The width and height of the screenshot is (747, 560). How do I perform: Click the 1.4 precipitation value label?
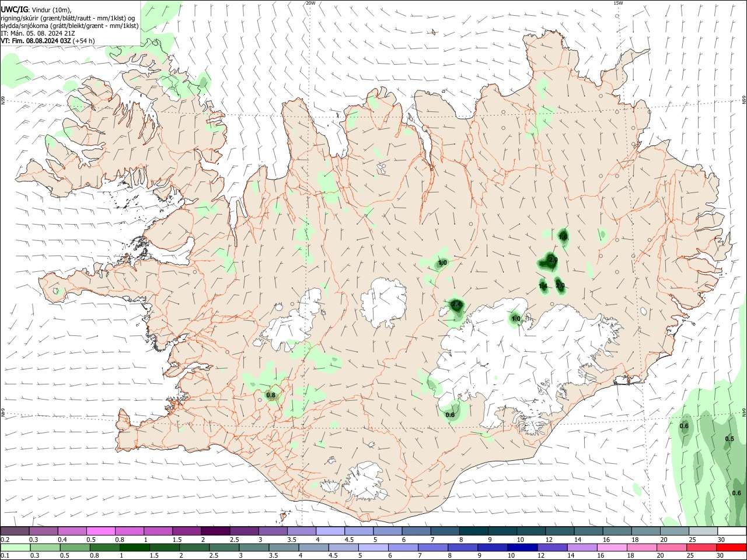[x=543, y=286]
